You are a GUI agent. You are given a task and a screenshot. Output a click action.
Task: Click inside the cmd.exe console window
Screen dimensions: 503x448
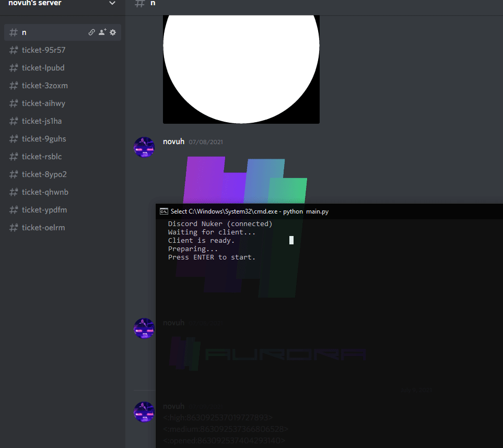pos(287,251)
